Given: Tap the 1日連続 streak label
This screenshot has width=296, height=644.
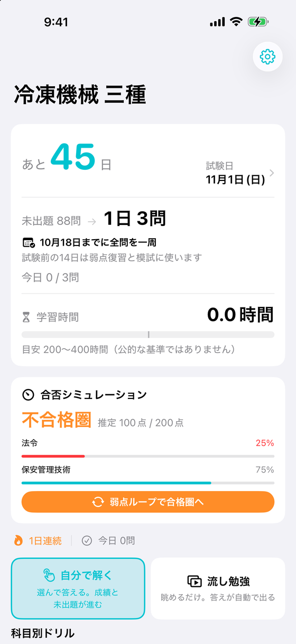Looking at the screenshot, I should point(45,540).
